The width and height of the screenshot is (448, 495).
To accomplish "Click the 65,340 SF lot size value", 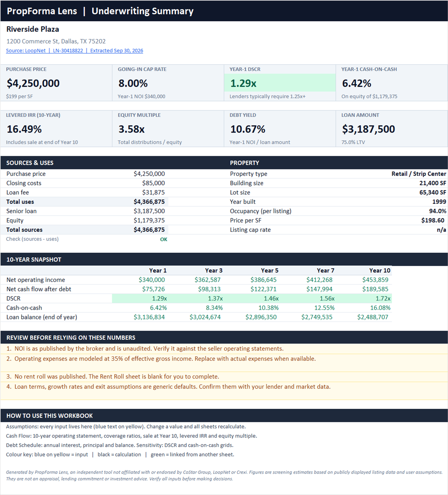I will pos(433,192).
